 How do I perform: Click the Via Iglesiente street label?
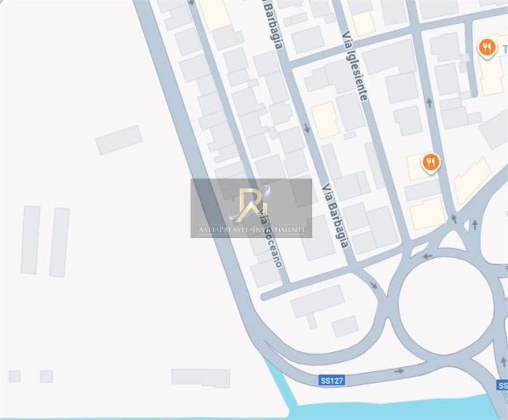(x=356, y=66)
